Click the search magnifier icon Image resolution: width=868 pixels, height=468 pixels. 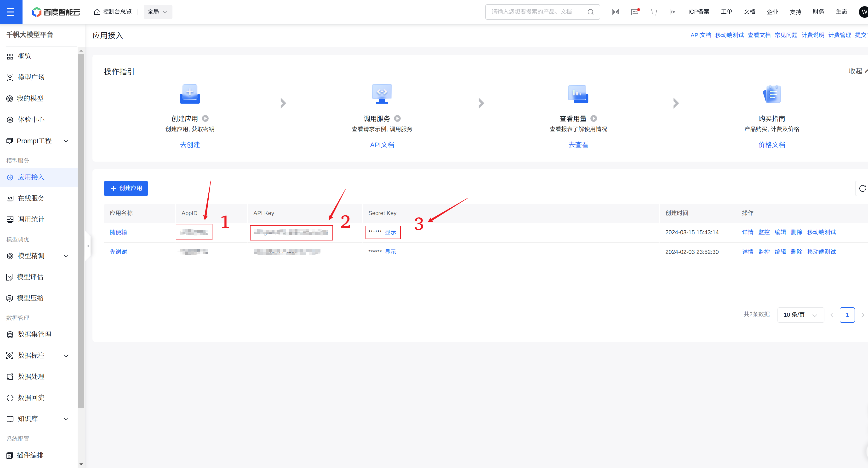coord(590,12)
